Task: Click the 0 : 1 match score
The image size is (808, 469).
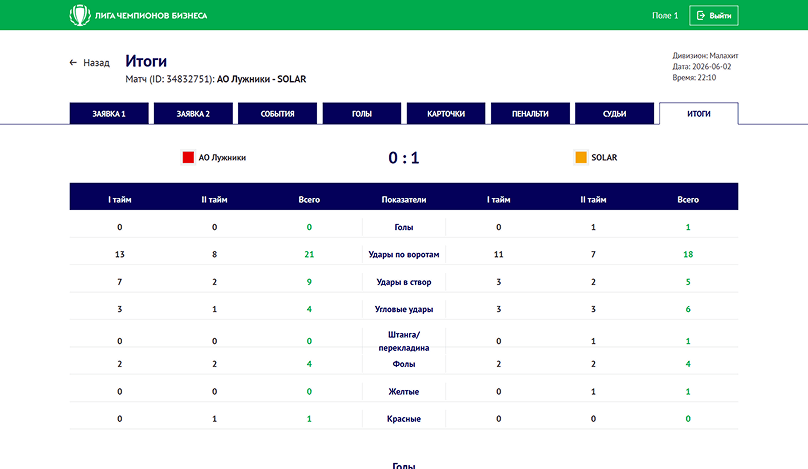Action: pos(404,158)
